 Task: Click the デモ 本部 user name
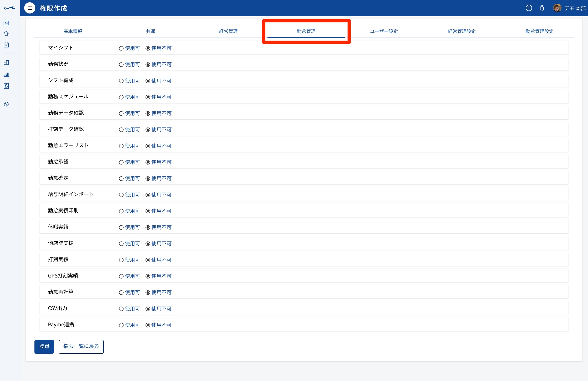click(x=575, y=8)
